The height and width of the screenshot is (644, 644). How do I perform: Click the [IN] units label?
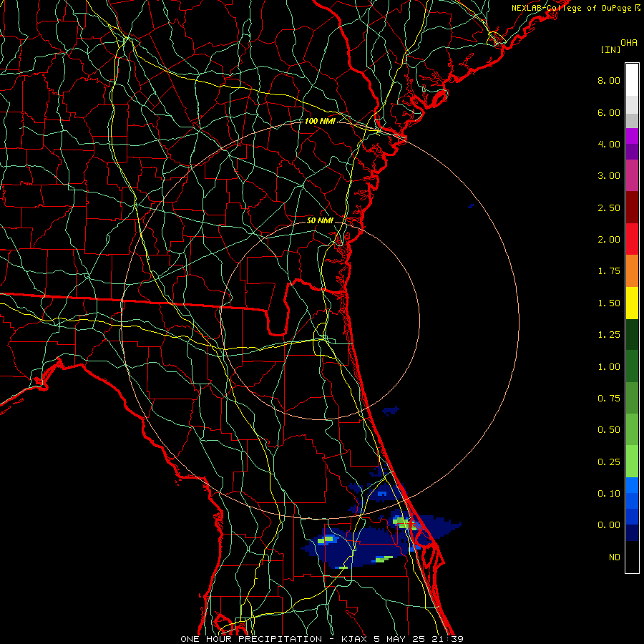coord(610,49)
